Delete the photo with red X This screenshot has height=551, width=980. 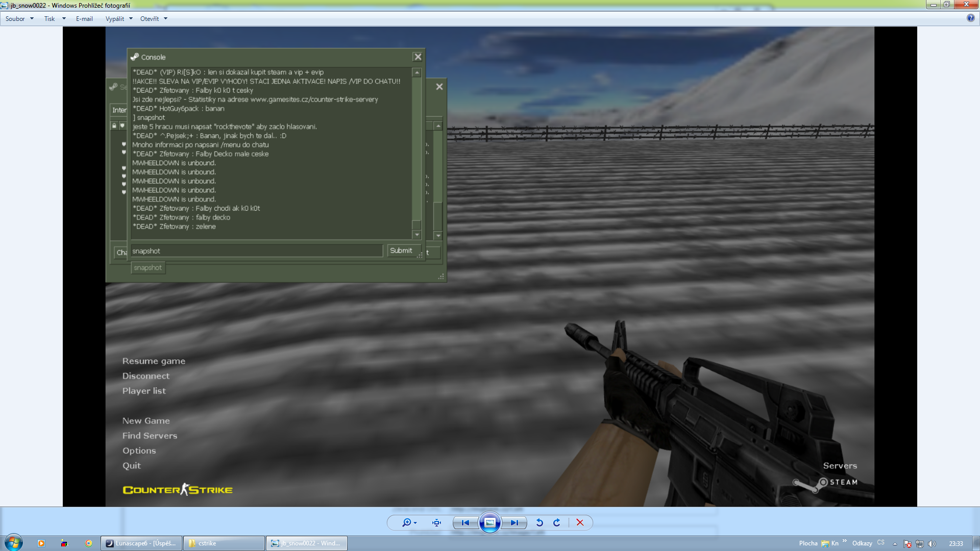coord(580,522)
